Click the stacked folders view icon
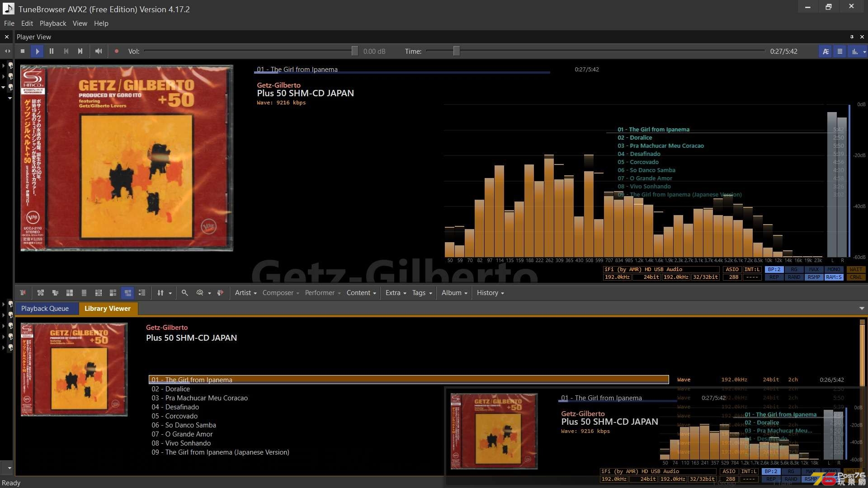 55,293
